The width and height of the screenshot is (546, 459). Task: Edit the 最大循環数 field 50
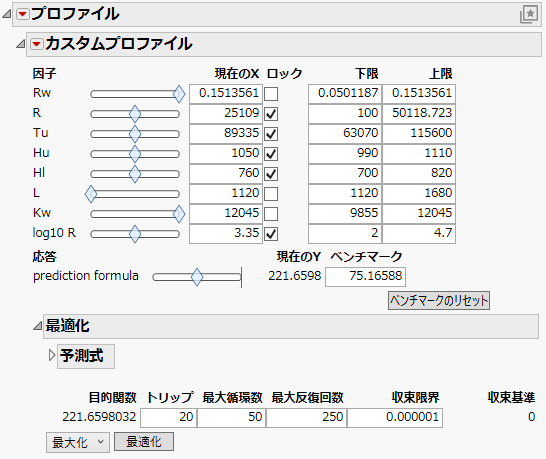point(232,418)
